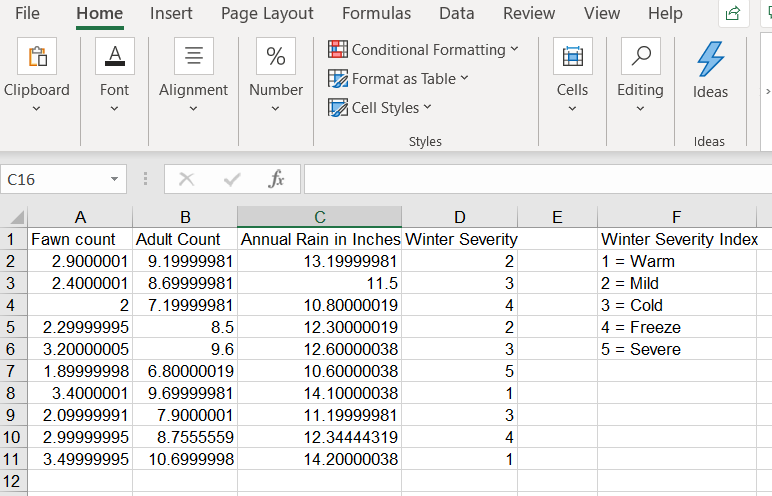Click the formula bar resize handle dots
Viewport: 772px width, 496px height.
(x=145, y=179)
